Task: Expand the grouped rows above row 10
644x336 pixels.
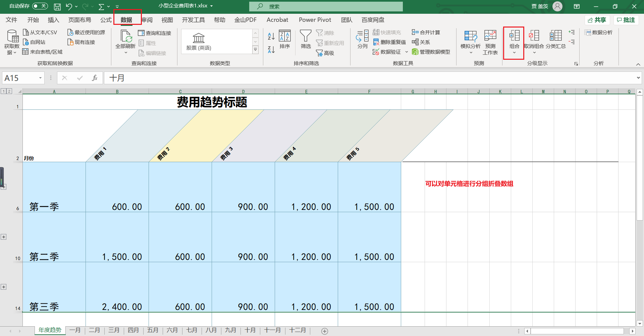Action: [4, 237]
